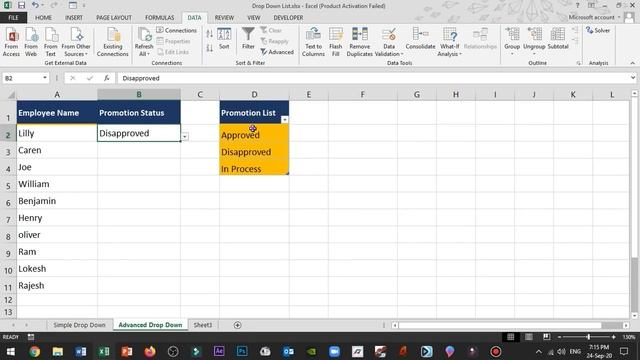Switch to Normal view
This screenshot has width=640, height=360.
coord(510,337)
